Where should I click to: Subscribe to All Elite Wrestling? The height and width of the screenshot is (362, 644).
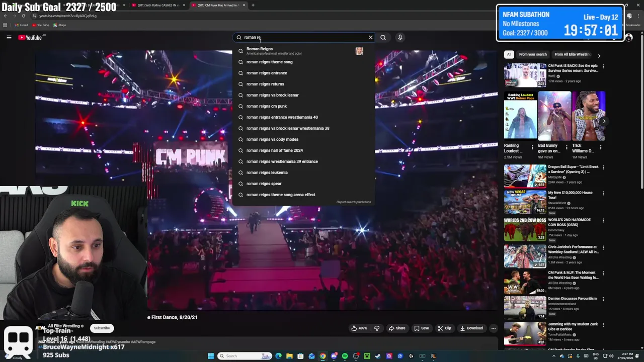coord(102,328)
